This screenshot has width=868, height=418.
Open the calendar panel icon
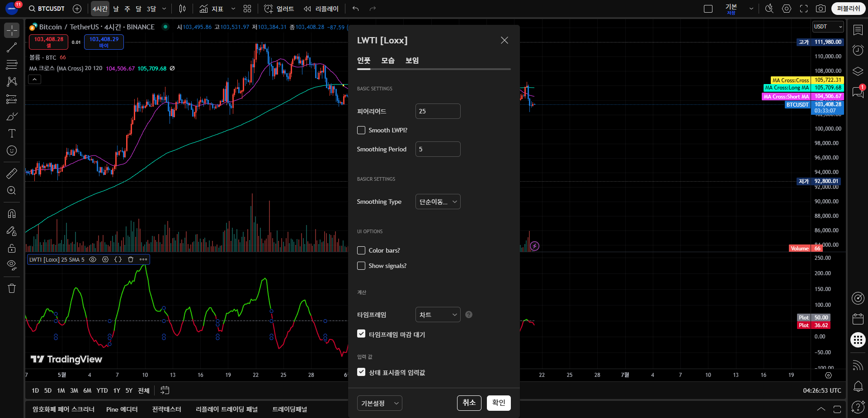[x=858, y=319]
